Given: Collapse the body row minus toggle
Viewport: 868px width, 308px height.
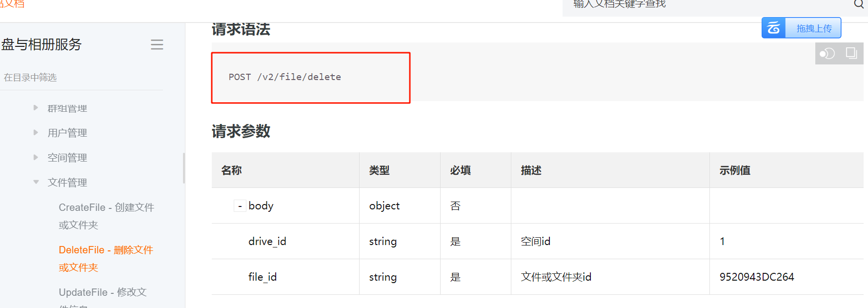Looking at the screenshot, I should 240,206.
